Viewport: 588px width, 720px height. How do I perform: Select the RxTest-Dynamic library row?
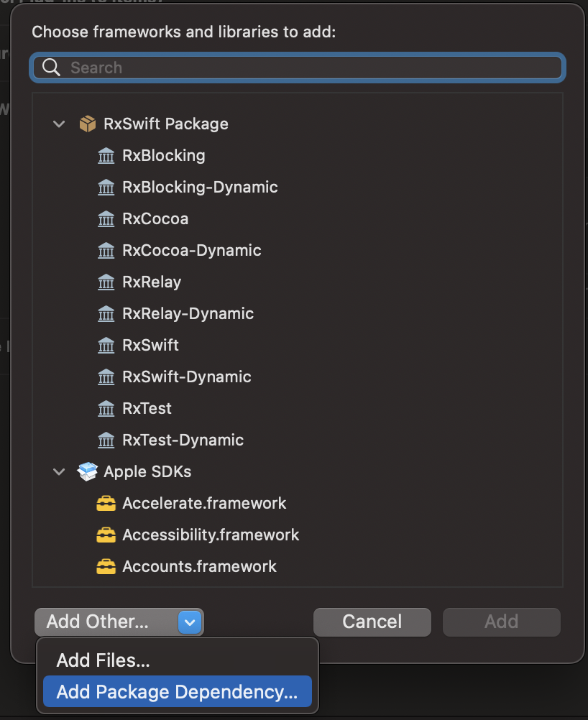[298, 440]
